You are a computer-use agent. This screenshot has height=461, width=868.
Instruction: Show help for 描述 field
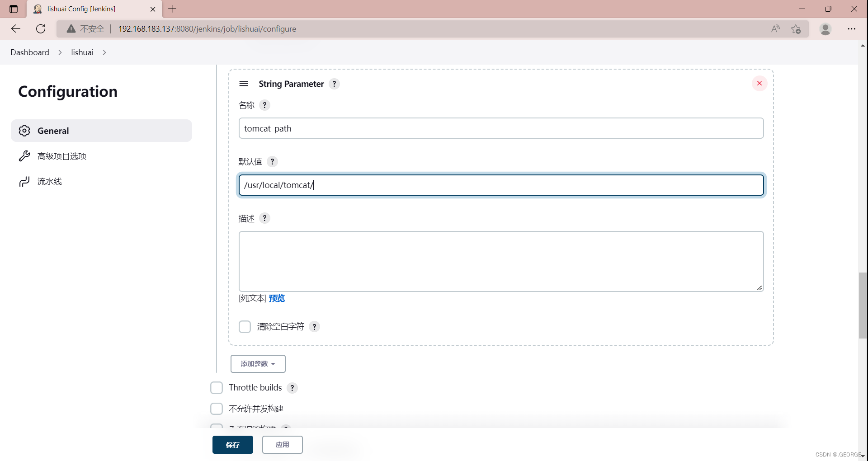tap(265, 218)
